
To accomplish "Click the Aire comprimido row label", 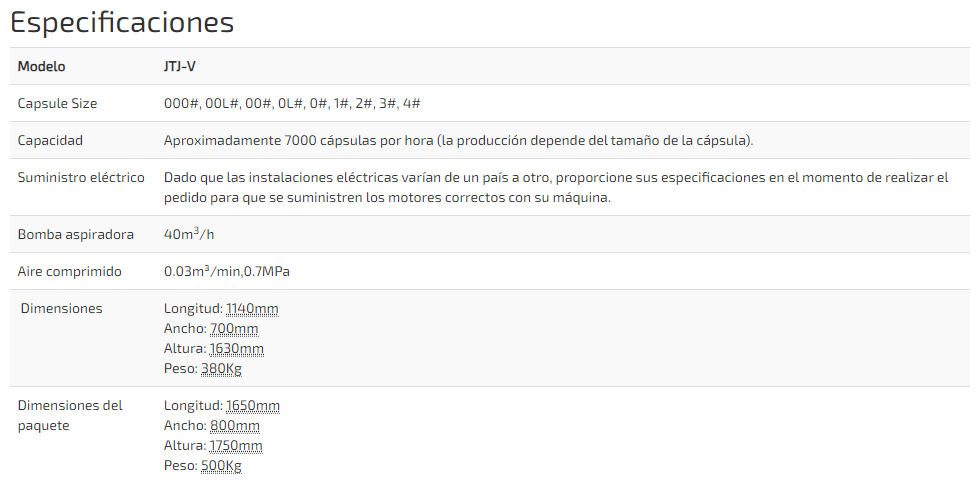I will click(70, 272).
